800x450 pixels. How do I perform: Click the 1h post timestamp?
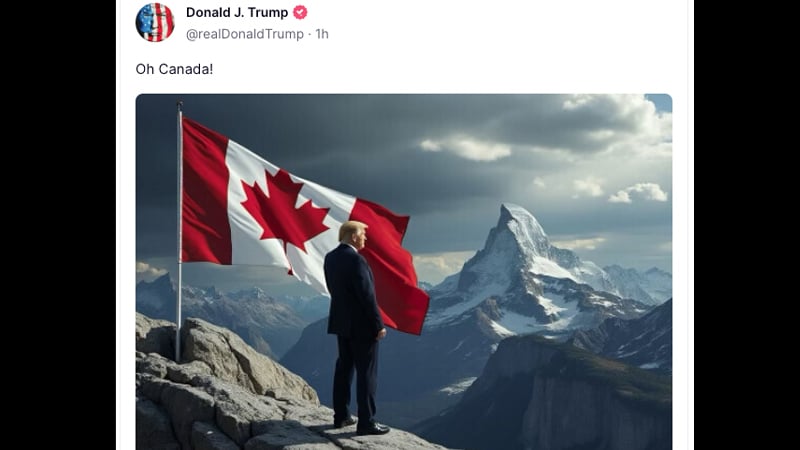click(x=322, y=34)
